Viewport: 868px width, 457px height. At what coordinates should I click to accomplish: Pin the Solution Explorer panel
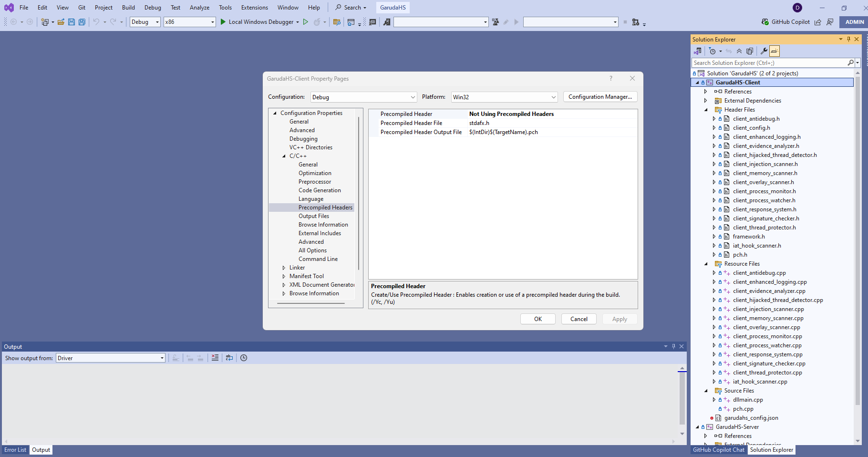pos(848,39)
